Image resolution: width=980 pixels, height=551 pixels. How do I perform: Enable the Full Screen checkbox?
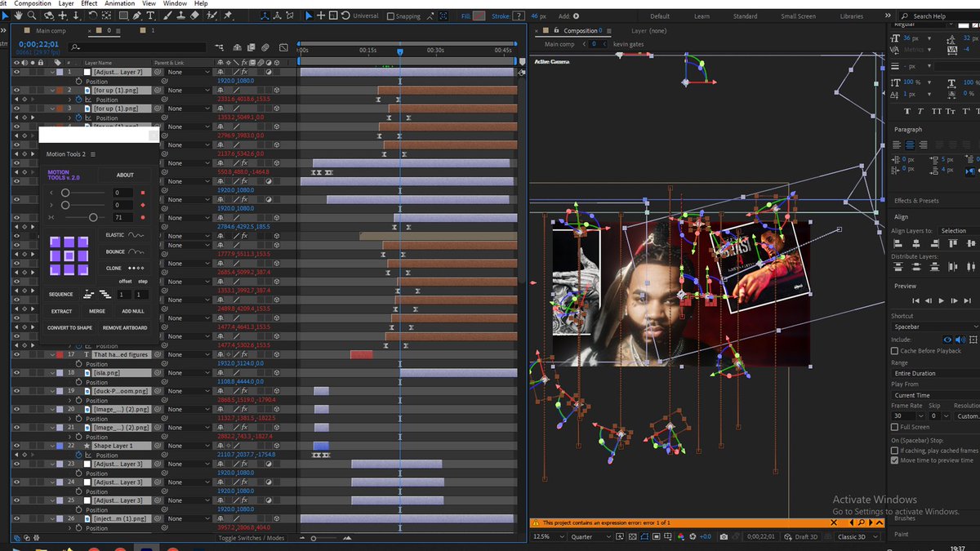[x=895, y=427]
